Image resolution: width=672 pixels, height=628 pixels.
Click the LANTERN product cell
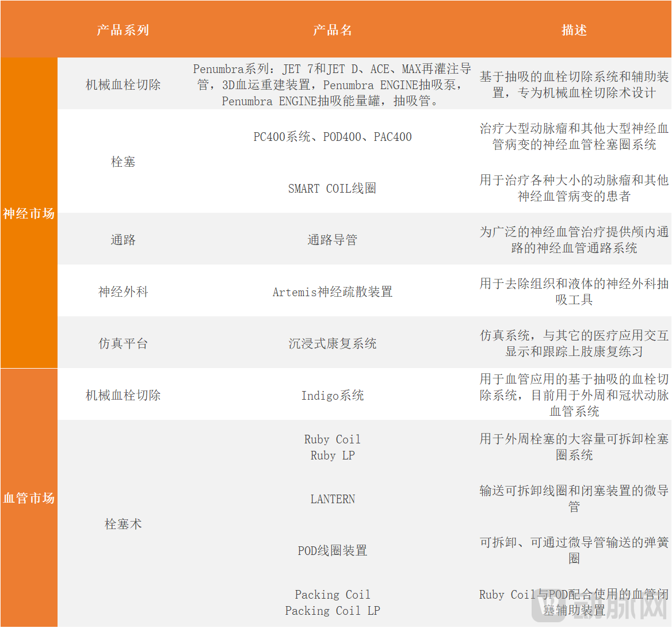tap(333, 499)
